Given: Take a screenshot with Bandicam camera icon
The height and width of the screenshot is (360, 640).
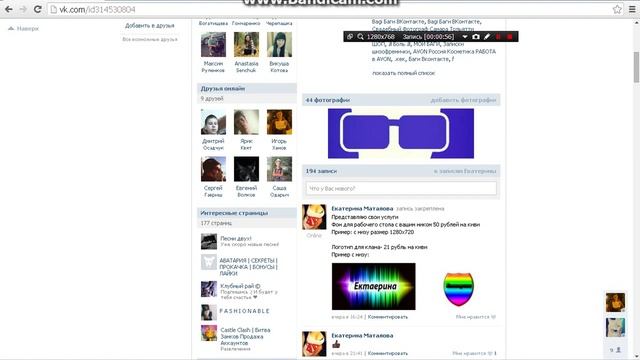Looking at the screenshot, I should (x=476, y=37).
